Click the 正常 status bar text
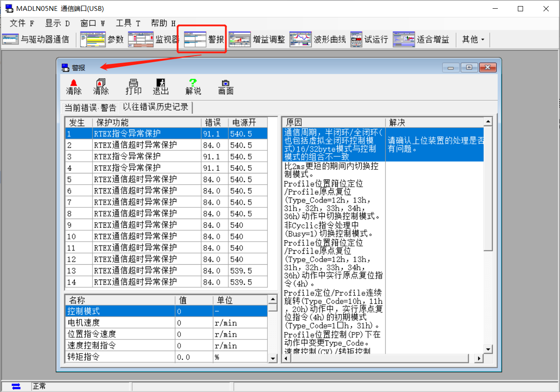 pyautogui.click(x=40, y=386)
